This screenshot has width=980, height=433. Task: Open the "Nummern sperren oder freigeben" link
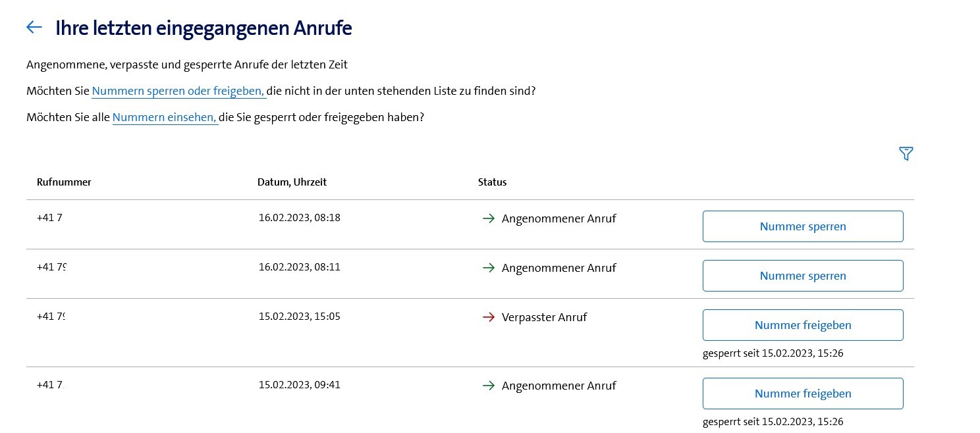click(178, 91)
